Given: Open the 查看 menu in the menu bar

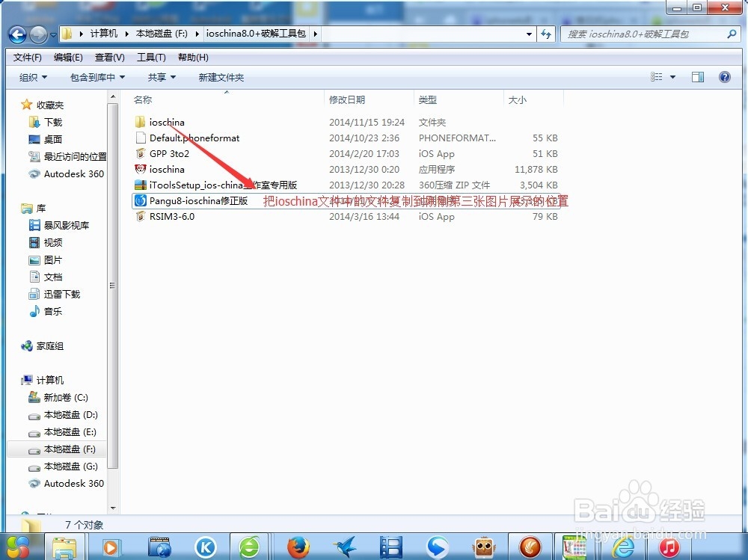Looking at the screenshot, I should (109, 57).
